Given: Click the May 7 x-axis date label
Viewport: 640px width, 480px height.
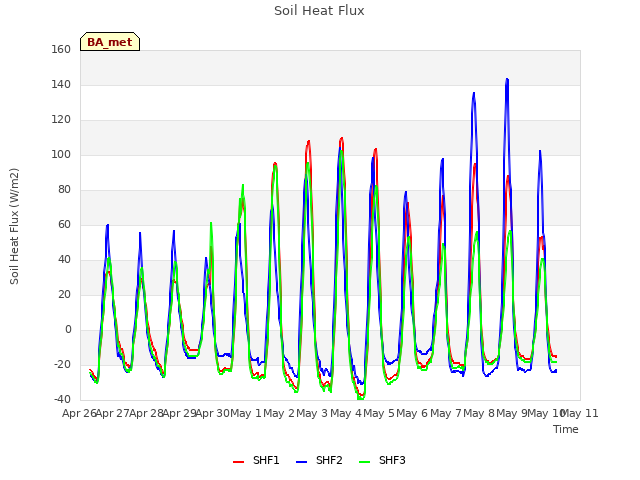Looking at the screenshot, I should 446,413.
